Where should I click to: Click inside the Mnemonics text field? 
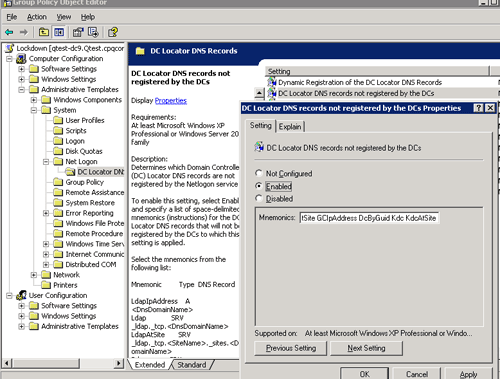coord(369,218)
